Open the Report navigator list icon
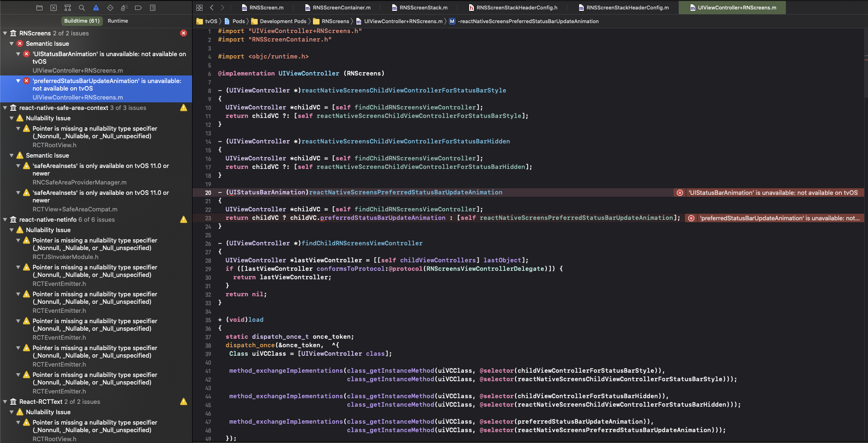The image size is (868, 443). (x=152, y=8)
